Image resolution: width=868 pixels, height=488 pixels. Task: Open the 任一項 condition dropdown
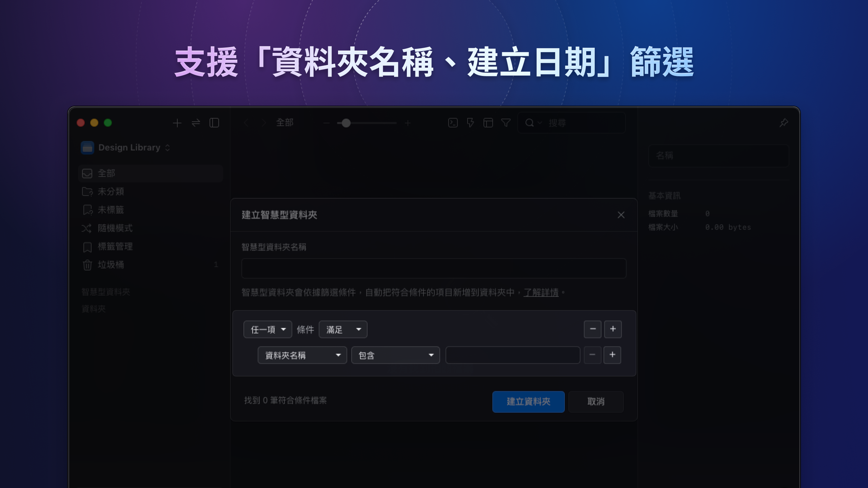pos(268,329)
